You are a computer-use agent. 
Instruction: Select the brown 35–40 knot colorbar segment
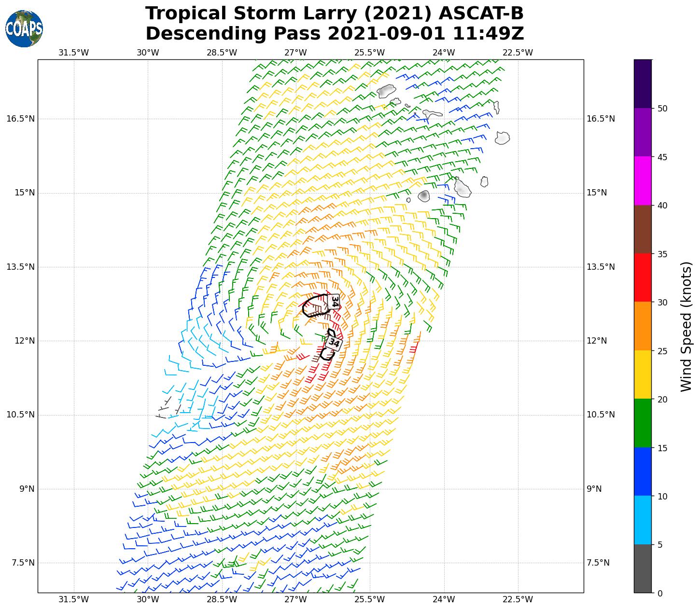[643, 229]
